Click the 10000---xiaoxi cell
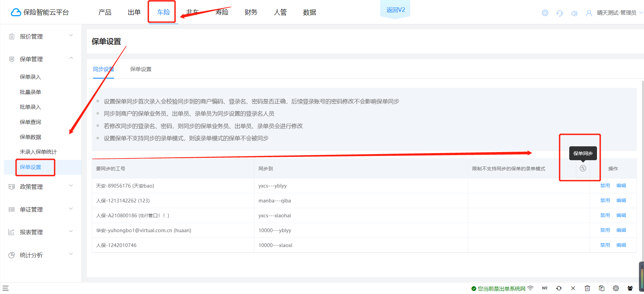Screen dimensions: 644x294 361,245
